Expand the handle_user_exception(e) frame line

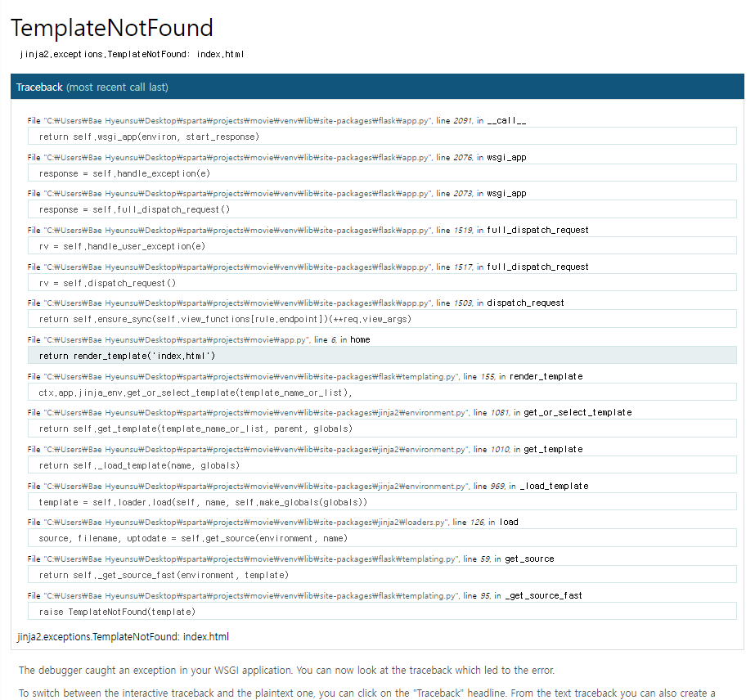[x=382, y=246]
